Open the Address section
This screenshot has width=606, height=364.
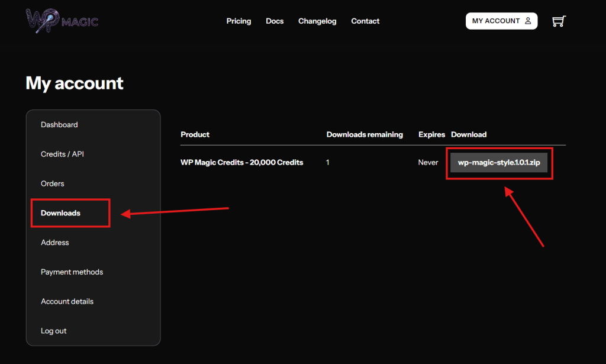[x=55, y=243]
